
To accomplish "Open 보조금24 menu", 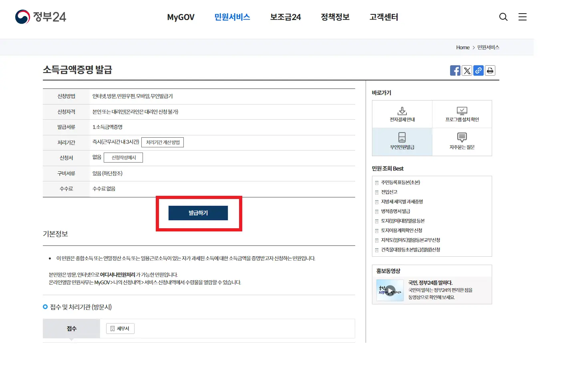I will pos(286,17).
